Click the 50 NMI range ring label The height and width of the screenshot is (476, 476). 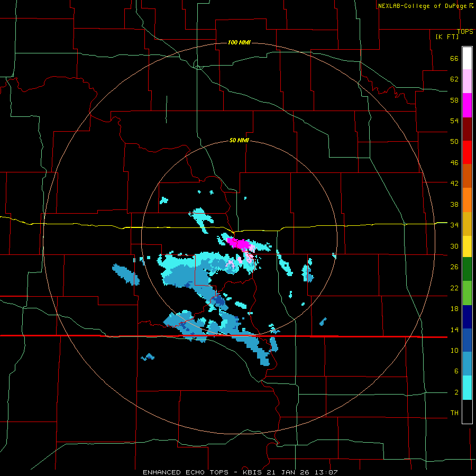pos(239,140)
